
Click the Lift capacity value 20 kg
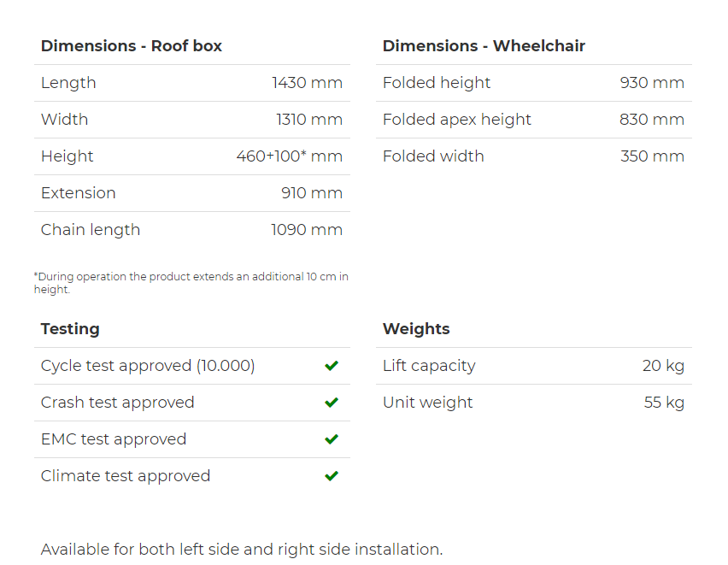point(663,366)
